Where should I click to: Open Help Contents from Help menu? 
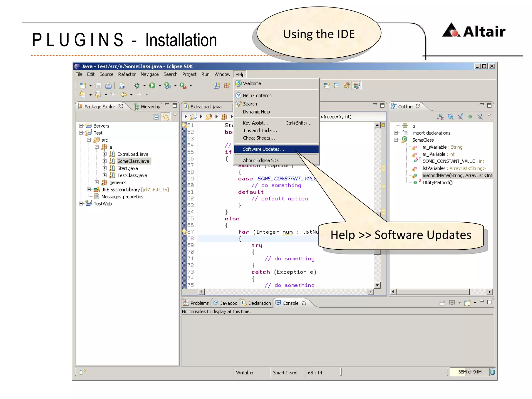(x=276, y=95)
